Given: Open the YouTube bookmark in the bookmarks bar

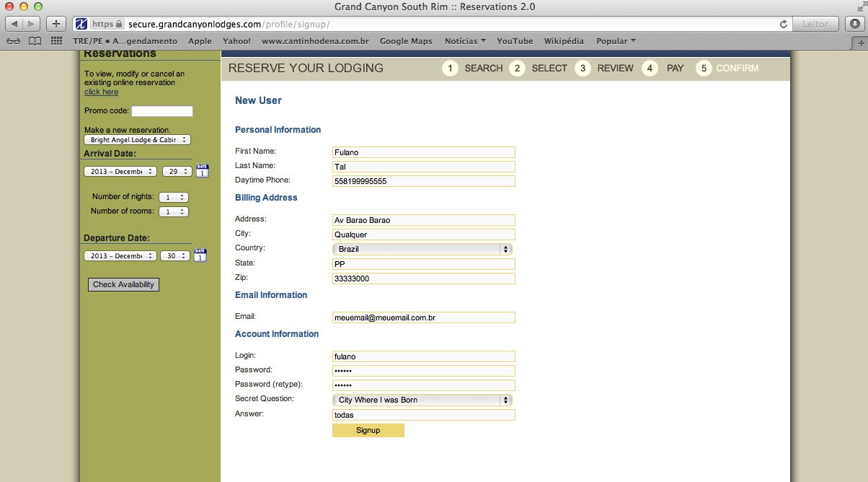Looking at the screenshot, I should pos(515,41).
